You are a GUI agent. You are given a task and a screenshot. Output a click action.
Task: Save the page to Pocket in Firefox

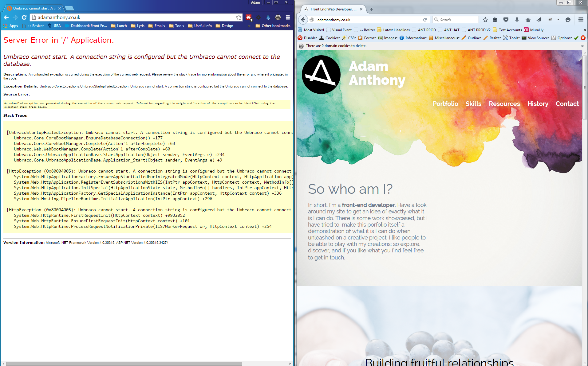tap(506, 20)
